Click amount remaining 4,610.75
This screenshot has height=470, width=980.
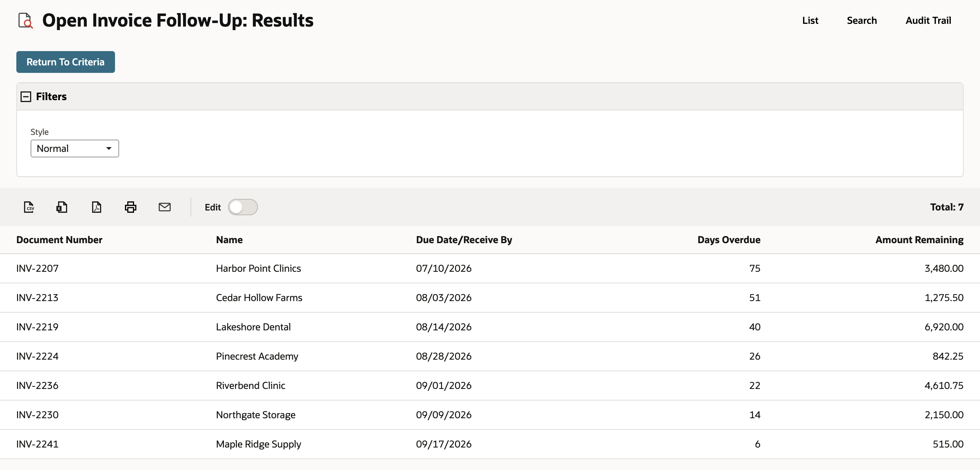944,386
